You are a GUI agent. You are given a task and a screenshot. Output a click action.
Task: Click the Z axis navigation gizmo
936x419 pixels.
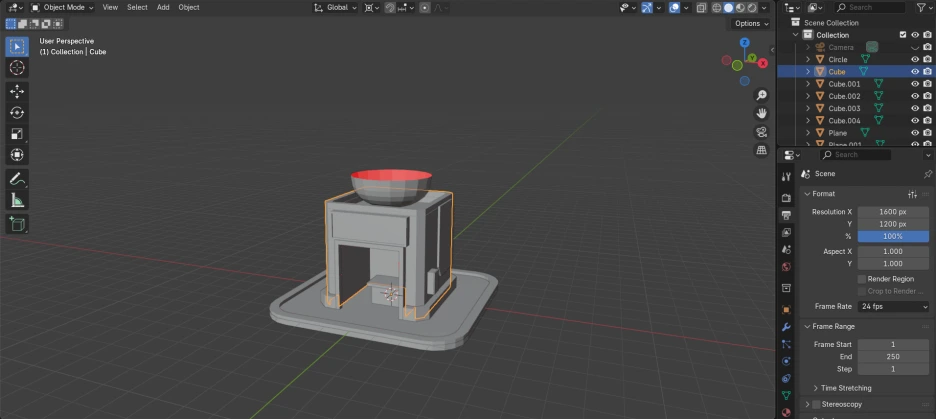point(744,42)
